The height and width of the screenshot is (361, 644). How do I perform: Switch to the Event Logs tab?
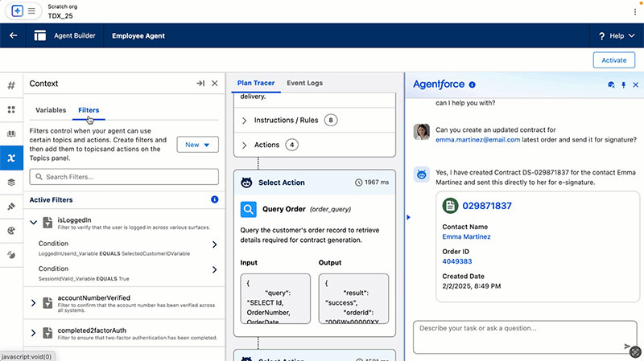coord(304,83)
